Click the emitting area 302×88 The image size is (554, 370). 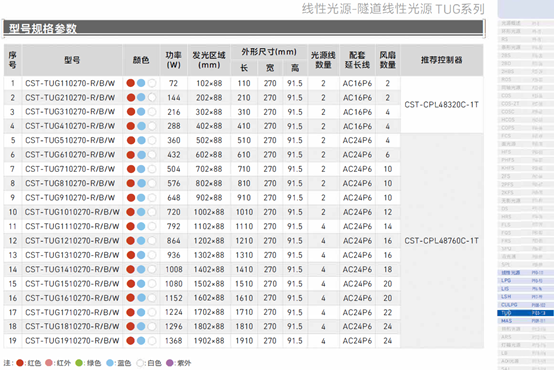[x=209, y=112]
